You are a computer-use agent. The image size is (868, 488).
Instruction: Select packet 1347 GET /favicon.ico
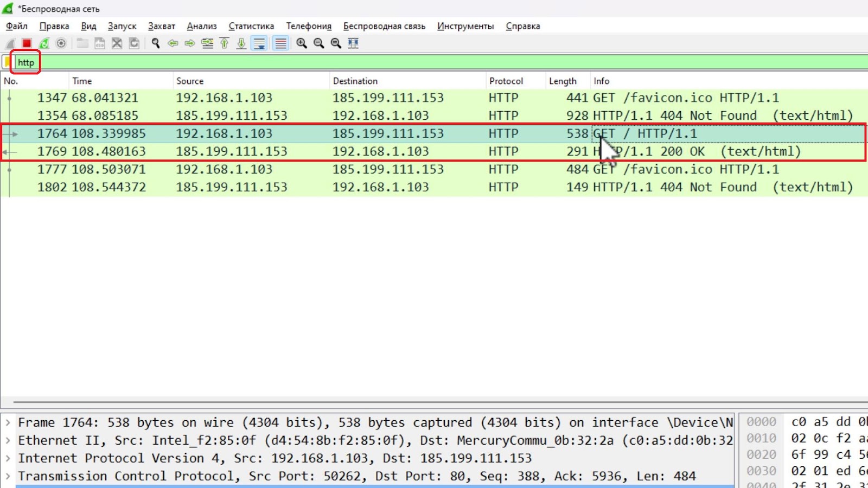tap(434, 98)
